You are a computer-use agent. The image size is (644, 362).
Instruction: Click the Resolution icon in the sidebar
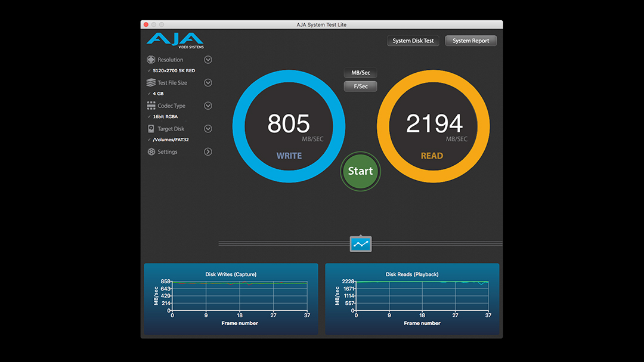(x=151, y=60)
